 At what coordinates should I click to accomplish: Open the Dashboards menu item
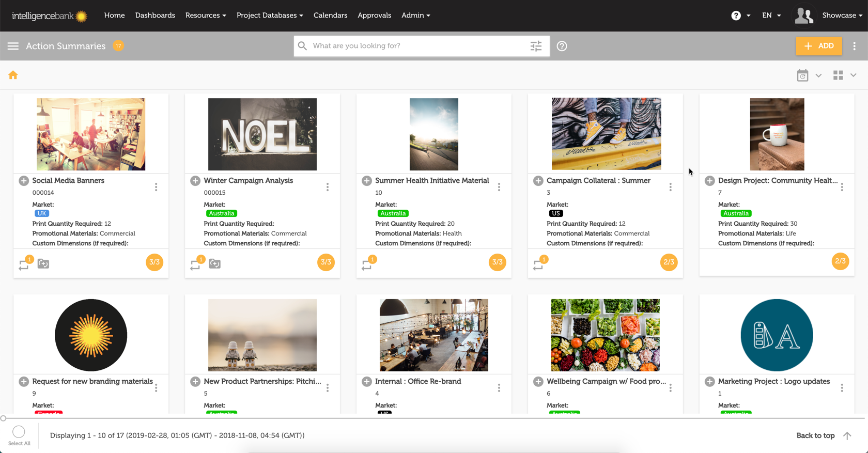click(x=155, y=15)
